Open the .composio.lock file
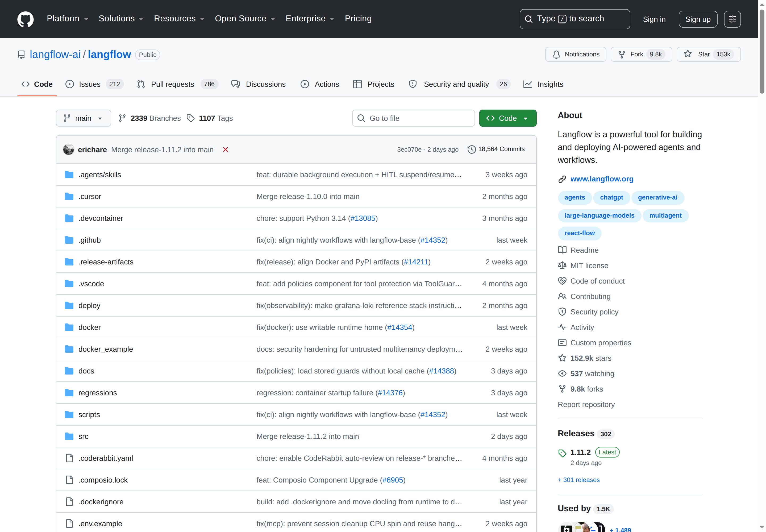This screenshot has width=766, height=532. (103, 480)
